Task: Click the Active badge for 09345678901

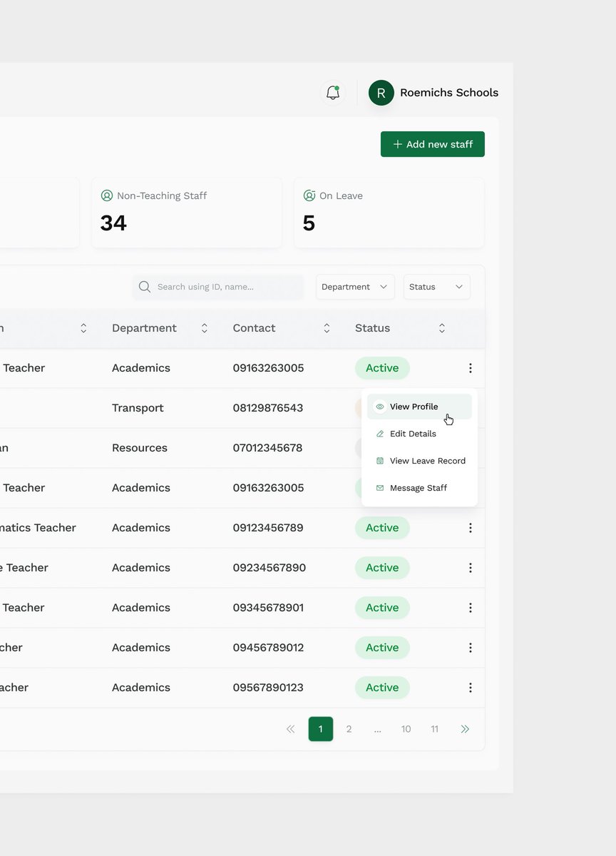Action: pos(382,608)
